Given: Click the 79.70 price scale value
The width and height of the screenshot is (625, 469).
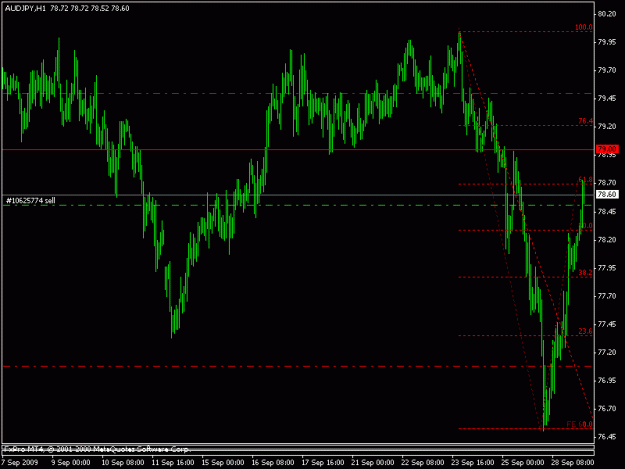Looking at the screenshot, I should coord(606,70).
